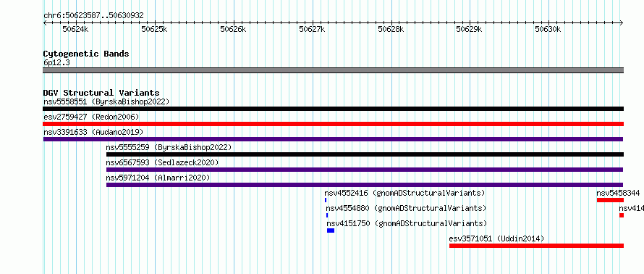Click the small red mark under nsv414
This screenshot has width=644, height=274.
tap(622, 215)
